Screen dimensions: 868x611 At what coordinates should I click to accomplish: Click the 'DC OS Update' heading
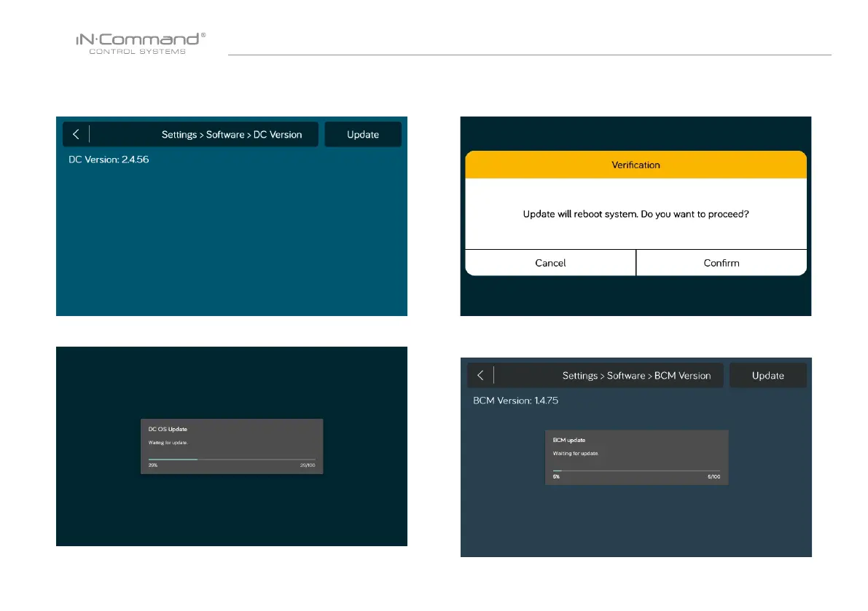pos(168,429)
